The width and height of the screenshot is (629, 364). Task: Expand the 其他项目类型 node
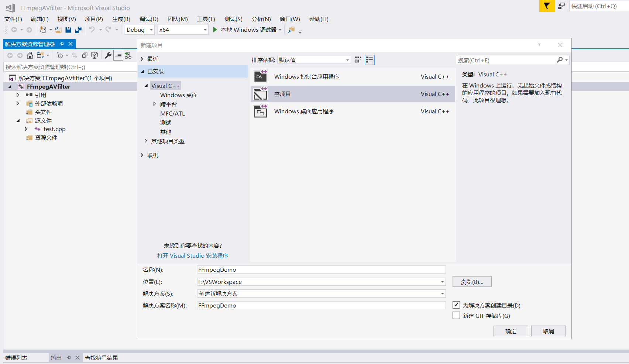click(x=145, y=141)
